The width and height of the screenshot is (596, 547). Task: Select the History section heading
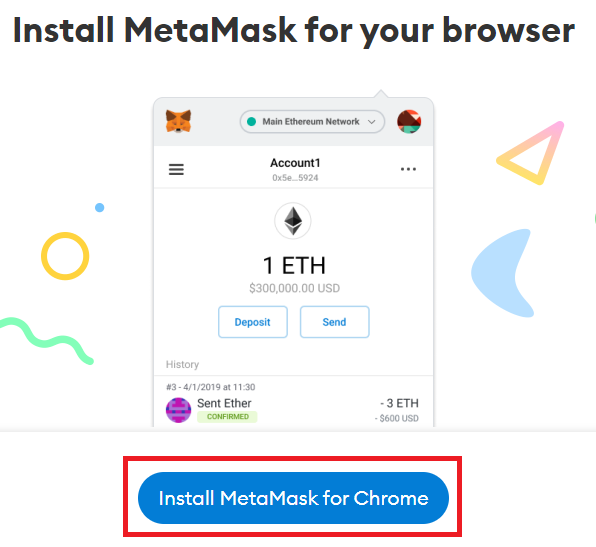pyautogui.click(x=182, y=365)
